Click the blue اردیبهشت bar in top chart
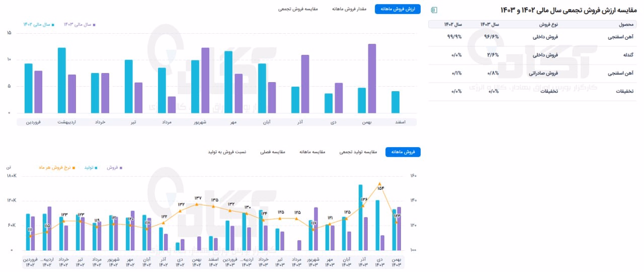 click(62, 81)
